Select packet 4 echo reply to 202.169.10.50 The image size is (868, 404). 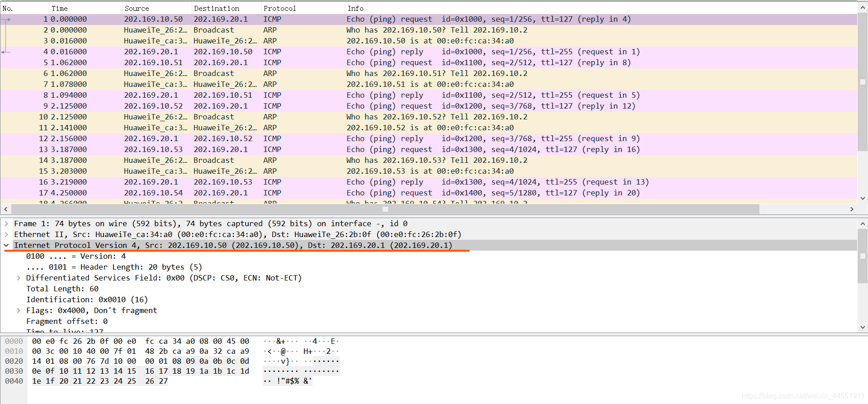pyautogui.click(x=429, y=52)
